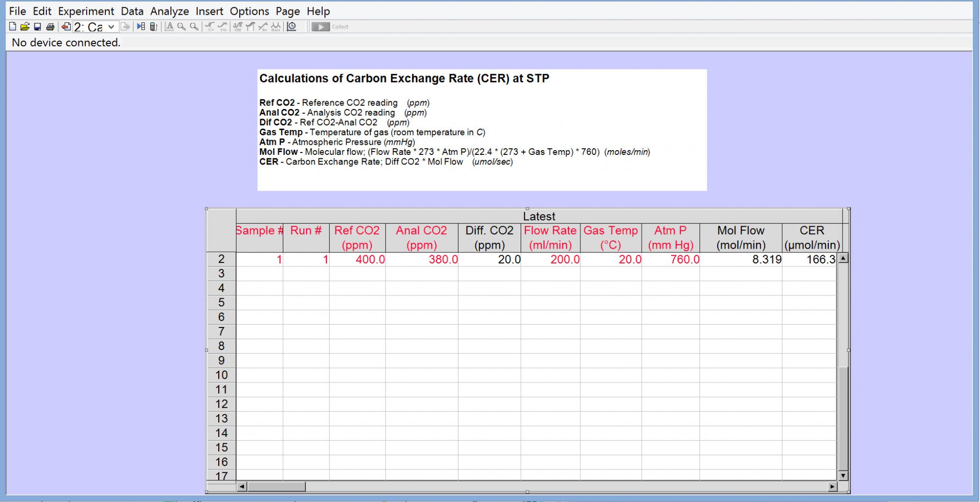The width and height of the screenshot is (980, 502).
Task: Open a file with the folder icon
Action: [x=25, y=27]
